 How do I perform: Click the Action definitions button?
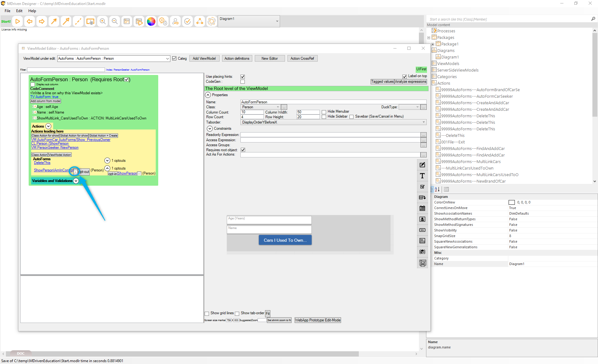[x=237, y=58]
